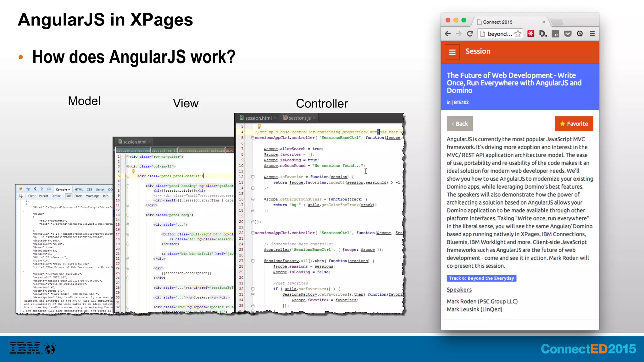The width and height of the screenshot is (644, 362).
Task: Click the circular sync extension icon
Action: (x=580, y=34)
